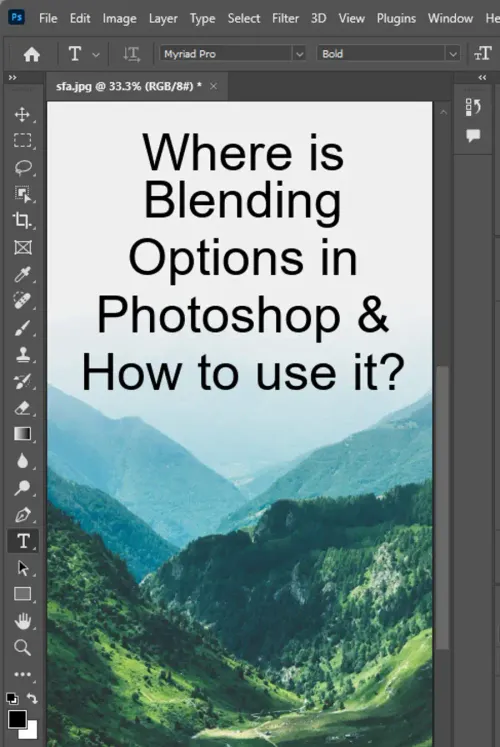Open the Image menu
The height and width of the screenshot is (747, 500).
click(x=120, y=19)
